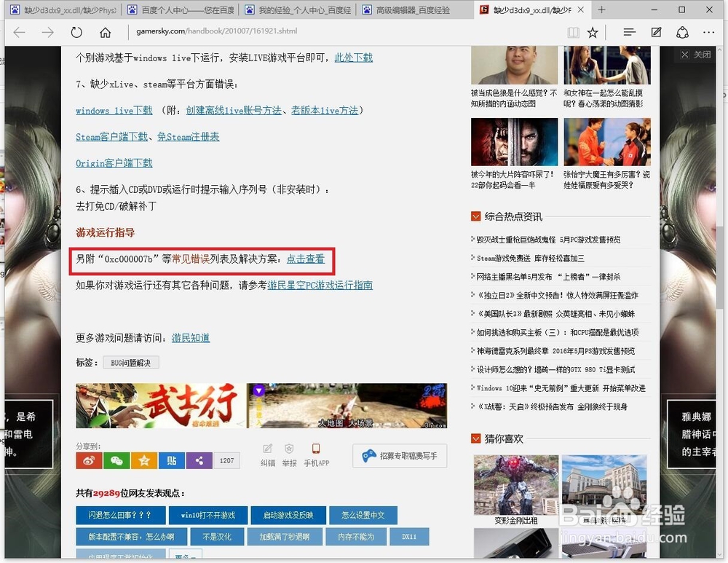728x563 pixels.
Task: Select the 版本配置不兼容,怎么办啊 tag
Action: [131, 537]
